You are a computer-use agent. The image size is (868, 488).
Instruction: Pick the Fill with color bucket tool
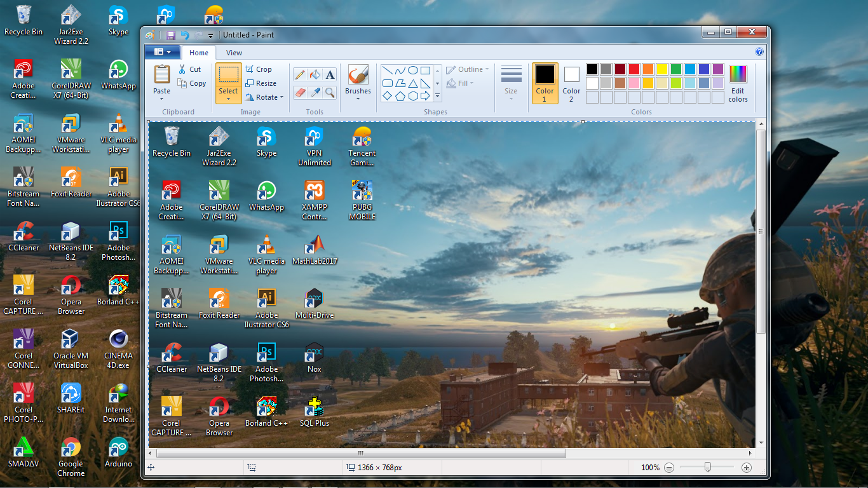coord(315,74)
